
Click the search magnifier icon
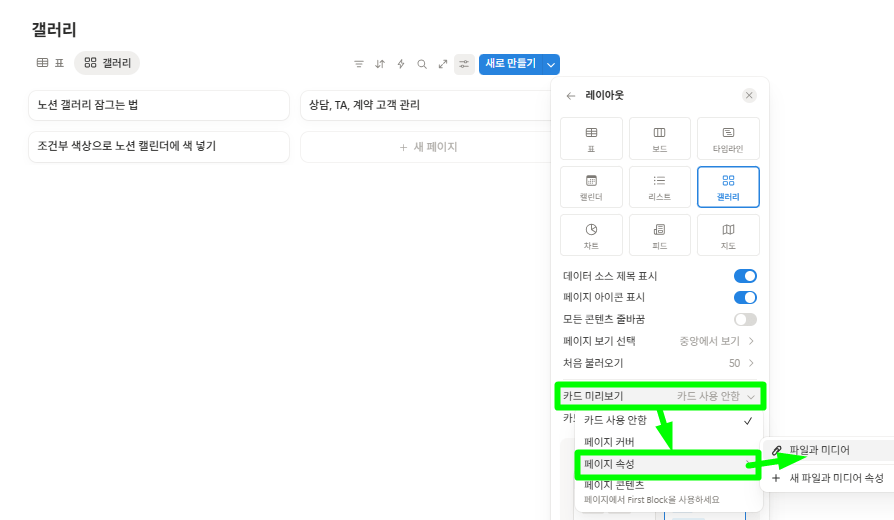click(422, 64)
